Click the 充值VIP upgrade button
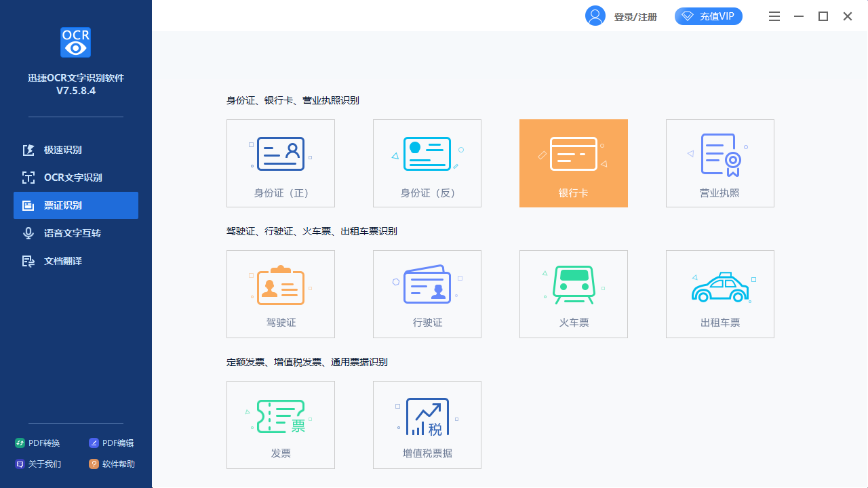The image size is (868, 488). coord(708,16)
